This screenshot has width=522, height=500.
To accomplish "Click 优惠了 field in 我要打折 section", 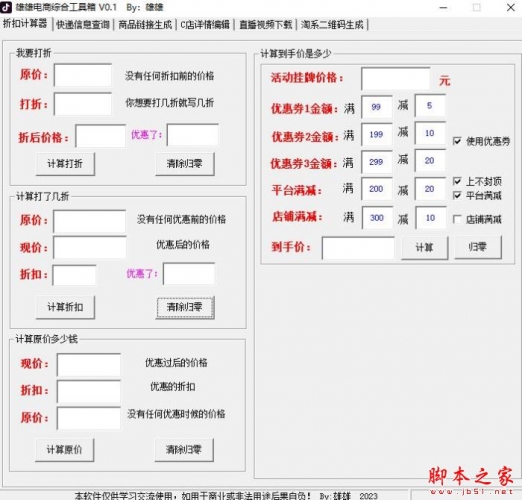I will [x=193, y=135].
